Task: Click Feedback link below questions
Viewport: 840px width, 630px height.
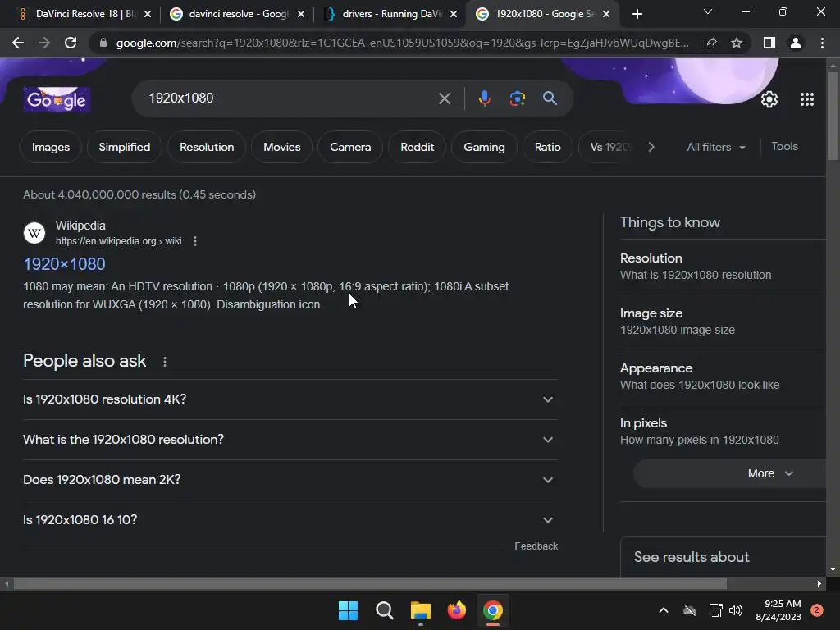Action: (536, 546)
